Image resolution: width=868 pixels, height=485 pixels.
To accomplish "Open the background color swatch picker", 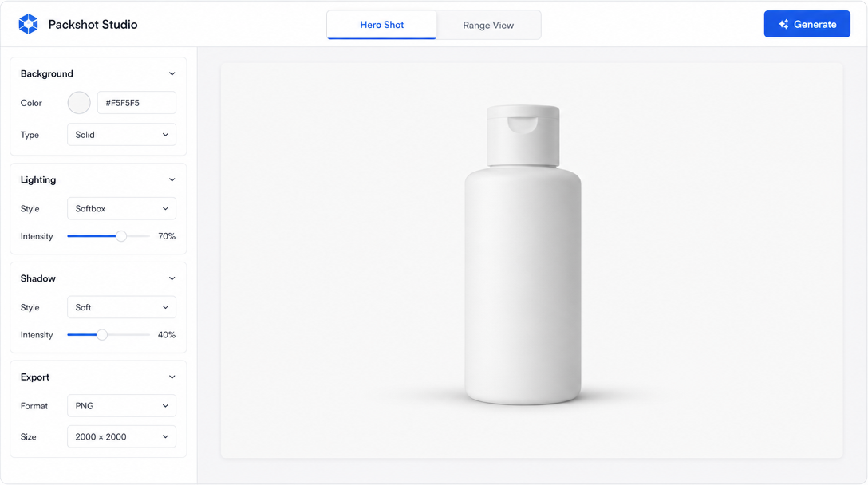I will [79, 103].
